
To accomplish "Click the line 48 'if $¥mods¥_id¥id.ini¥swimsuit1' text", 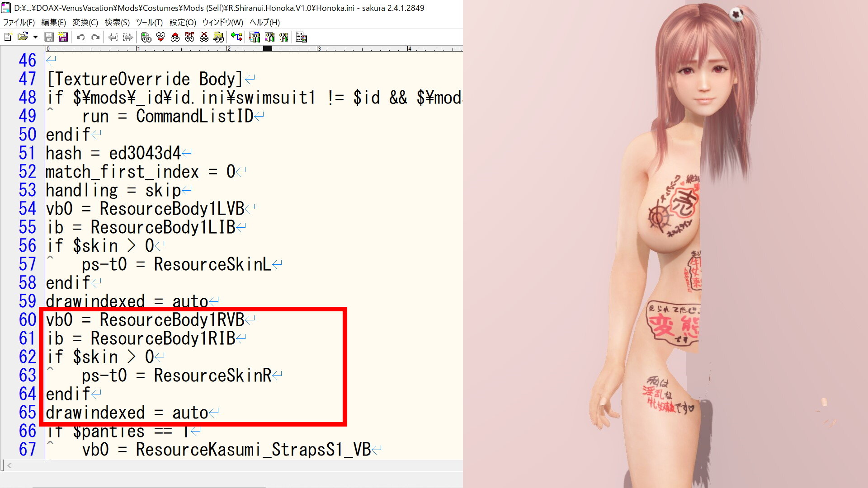I will point(181,98).
